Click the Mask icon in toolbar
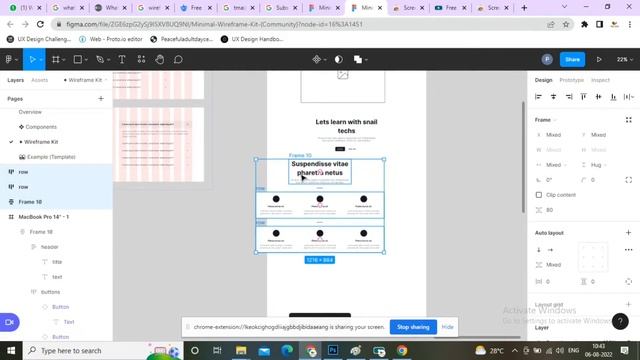Image resolution: width=640 pixels, height=360 pixels. [x=338, y=60]
